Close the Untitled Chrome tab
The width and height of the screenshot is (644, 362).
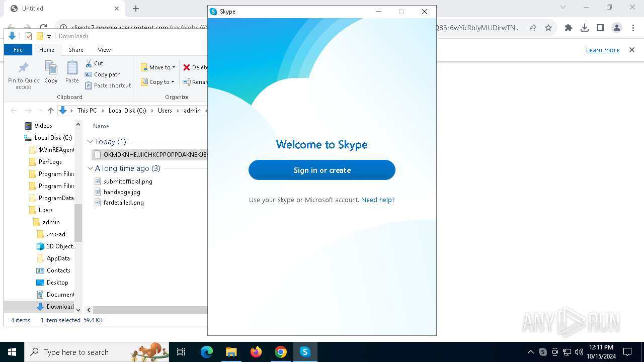[x=117, y=9]
